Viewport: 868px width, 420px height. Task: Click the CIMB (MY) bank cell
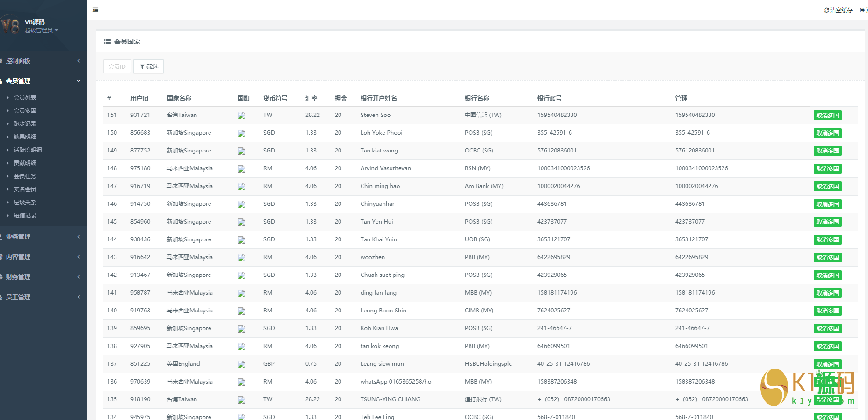click(479, 311)
